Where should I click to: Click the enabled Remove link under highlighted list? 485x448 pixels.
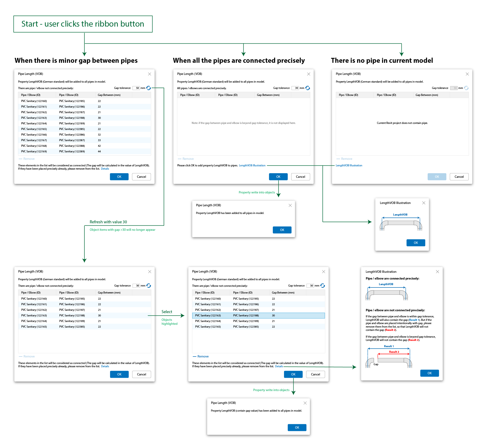coord(203,356)
